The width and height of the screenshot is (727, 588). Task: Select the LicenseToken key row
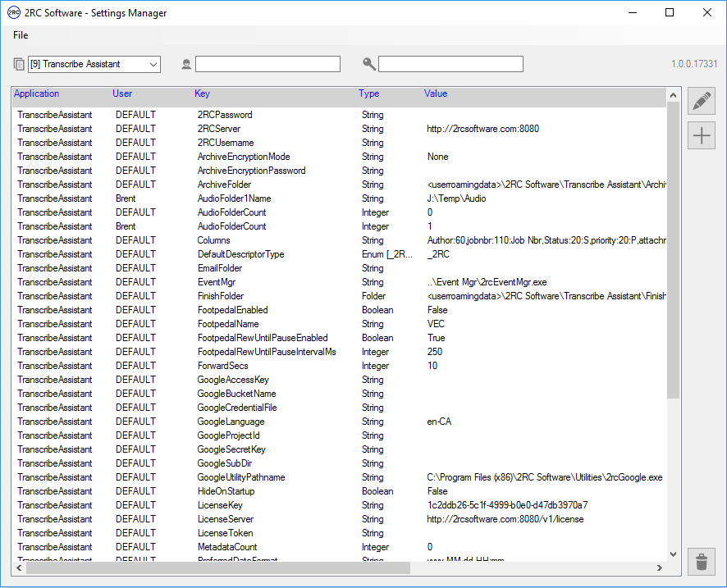pyautogui.click(x=339, y=533)
